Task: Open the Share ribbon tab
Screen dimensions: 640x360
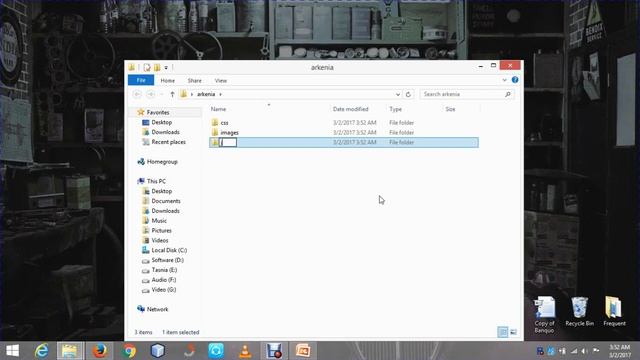Action: (x=194, y=80)
